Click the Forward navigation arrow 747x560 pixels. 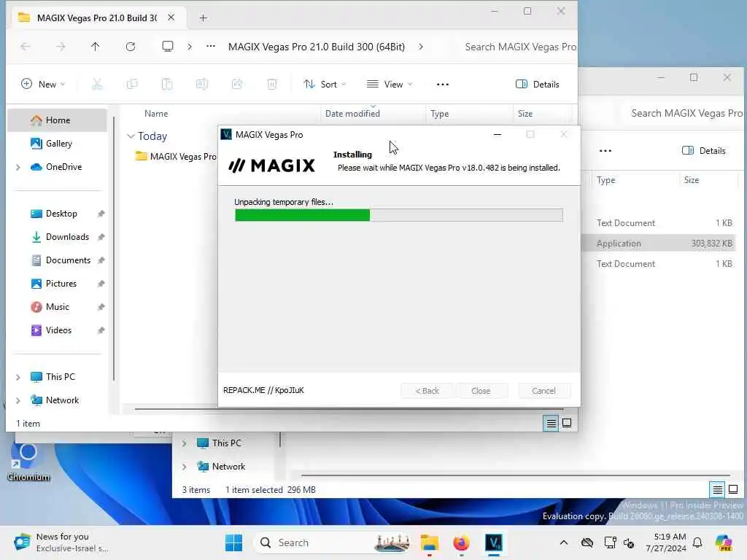(x=61, y=47)
